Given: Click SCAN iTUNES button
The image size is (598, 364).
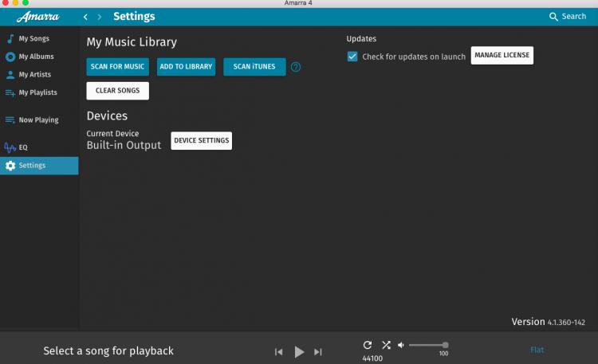Looking at the screenshot, I should tap(254, 67).
